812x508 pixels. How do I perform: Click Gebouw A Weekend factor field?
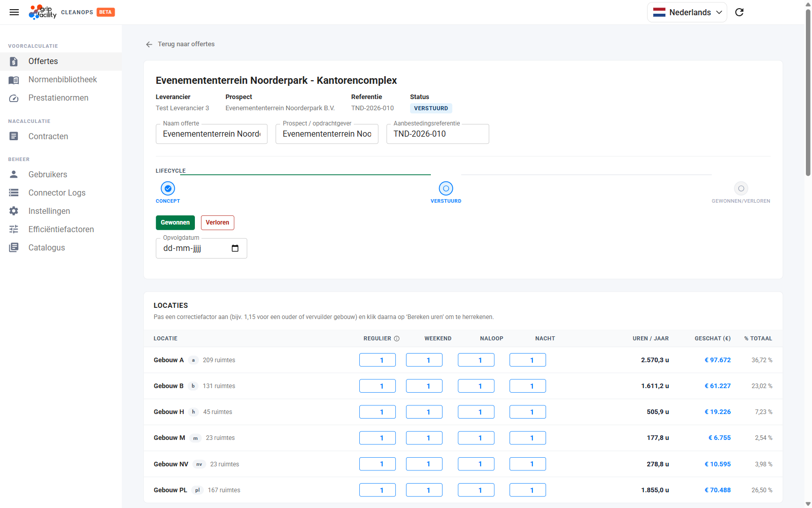coord(424,360)
